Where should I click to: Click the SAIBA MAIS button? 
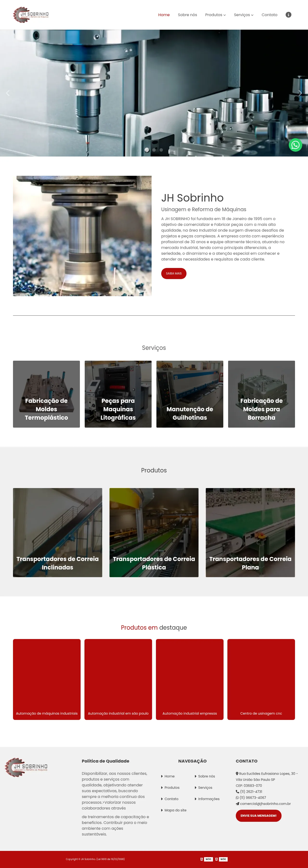pos(174,273)
